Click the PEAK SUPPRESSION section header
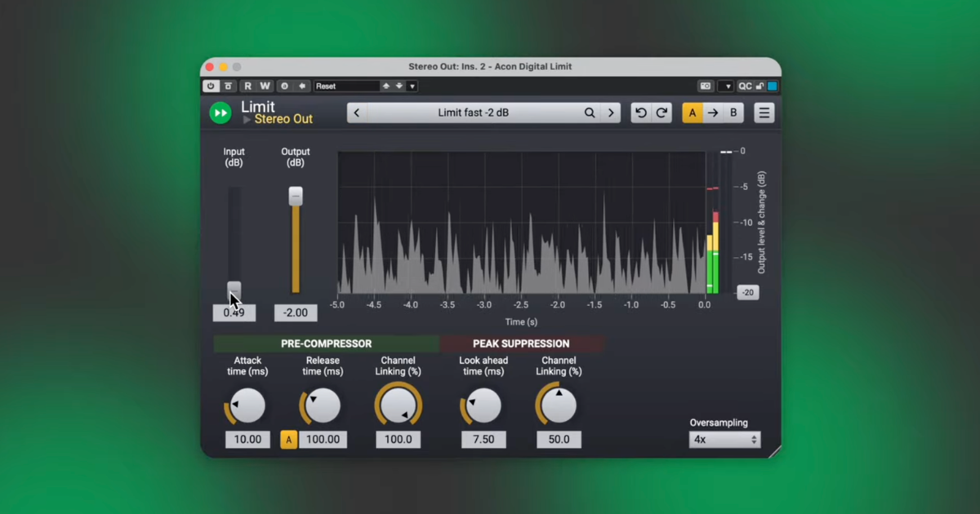 click(x=521, y=343)
